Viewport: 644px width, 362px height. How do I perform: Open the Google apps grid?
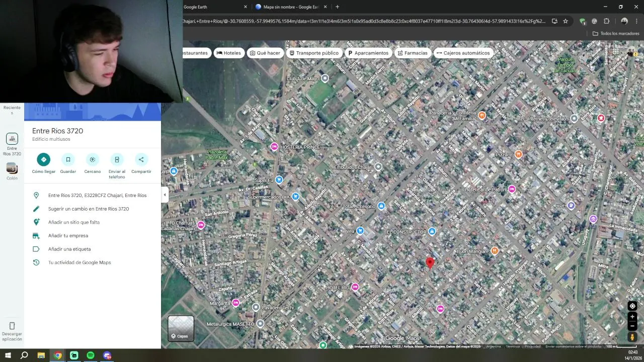[616, 51]
